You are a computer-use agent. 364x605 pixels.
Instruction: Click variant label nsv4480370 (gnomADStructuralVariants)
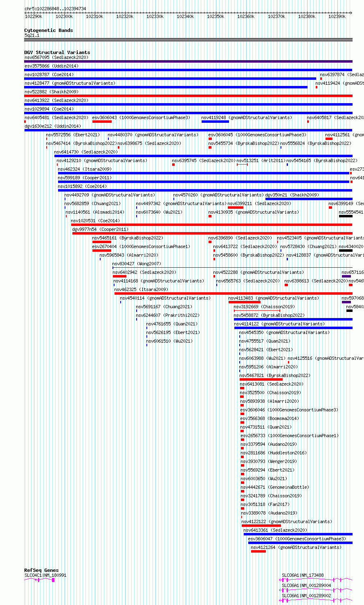pos(153,135)
